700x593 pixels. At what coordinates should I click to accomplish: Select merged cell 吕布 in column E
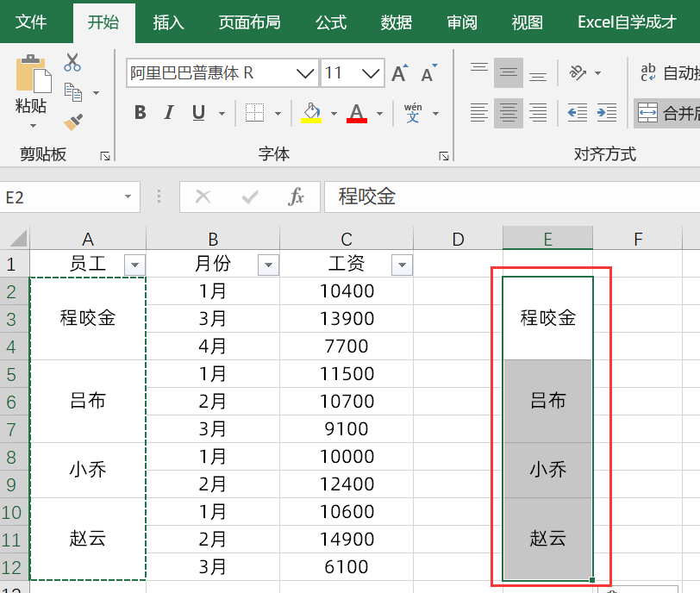click(547, 401)
